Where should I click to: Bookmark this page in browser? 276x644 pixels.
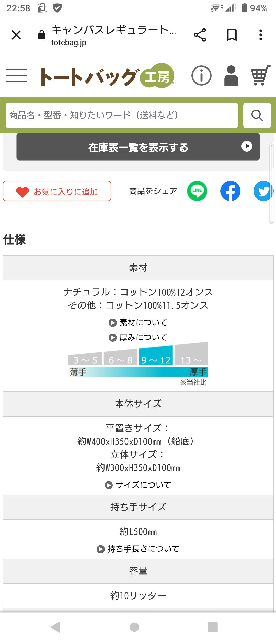232,35
